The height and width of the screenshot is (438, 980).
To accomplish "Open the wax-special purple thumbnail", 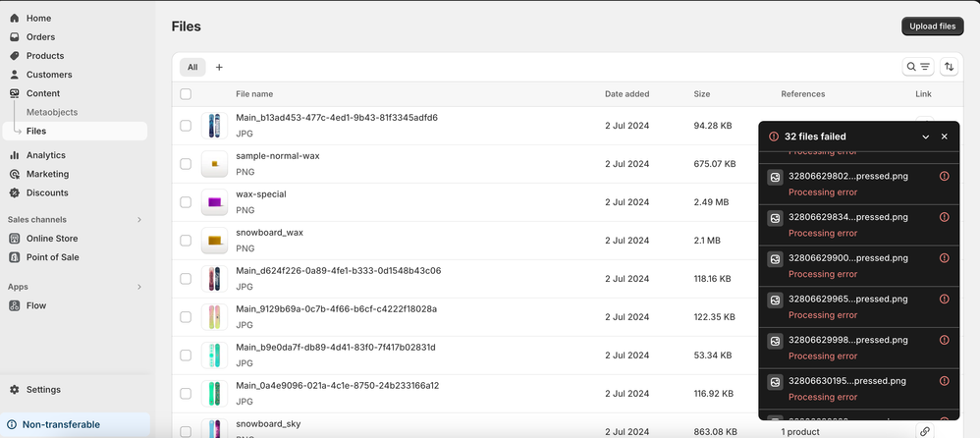I will tap(214, 202).
